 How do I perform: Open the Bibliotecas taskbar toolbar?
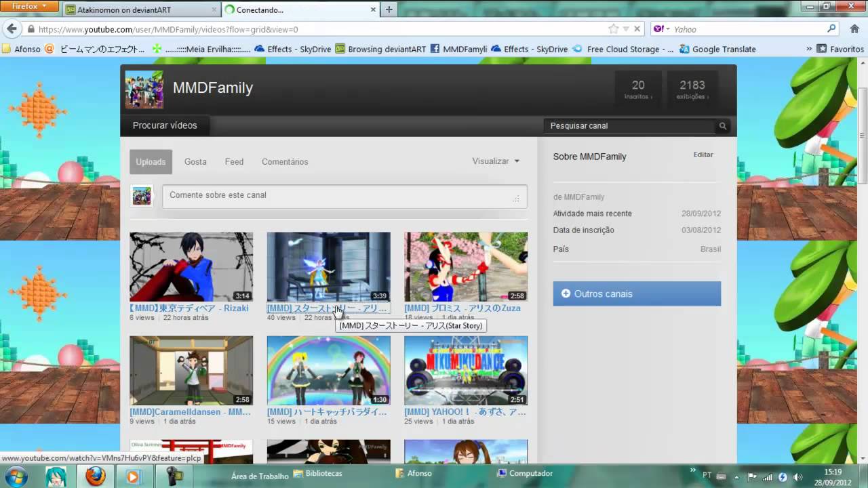point(317,473)
